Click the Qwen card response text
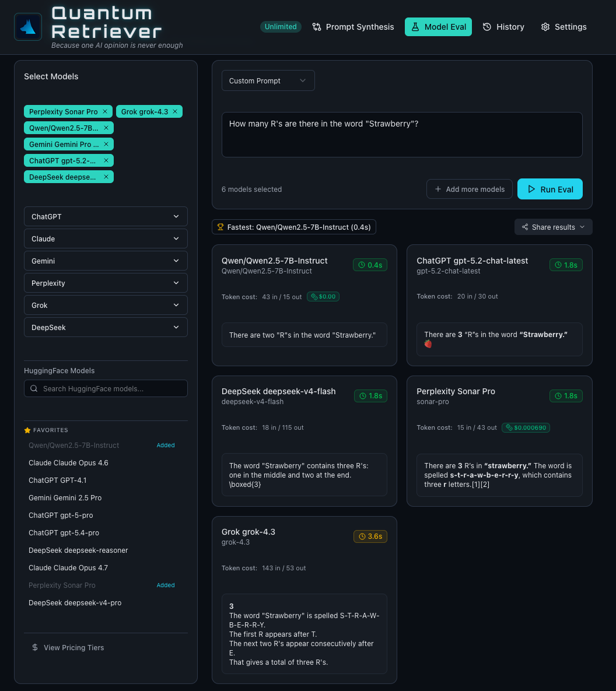This screenshot has height=691, width=616. click(303, 335)
